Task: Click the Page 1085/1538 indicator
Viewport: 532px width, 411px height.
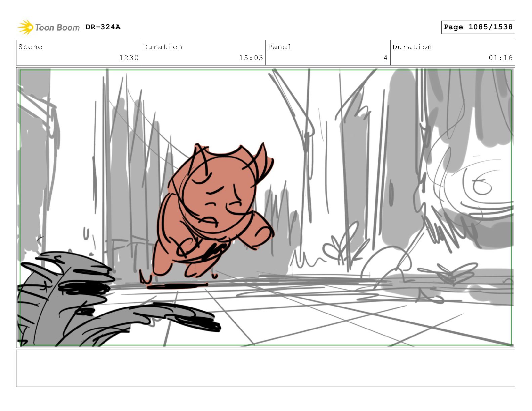Action: (478, 27)
